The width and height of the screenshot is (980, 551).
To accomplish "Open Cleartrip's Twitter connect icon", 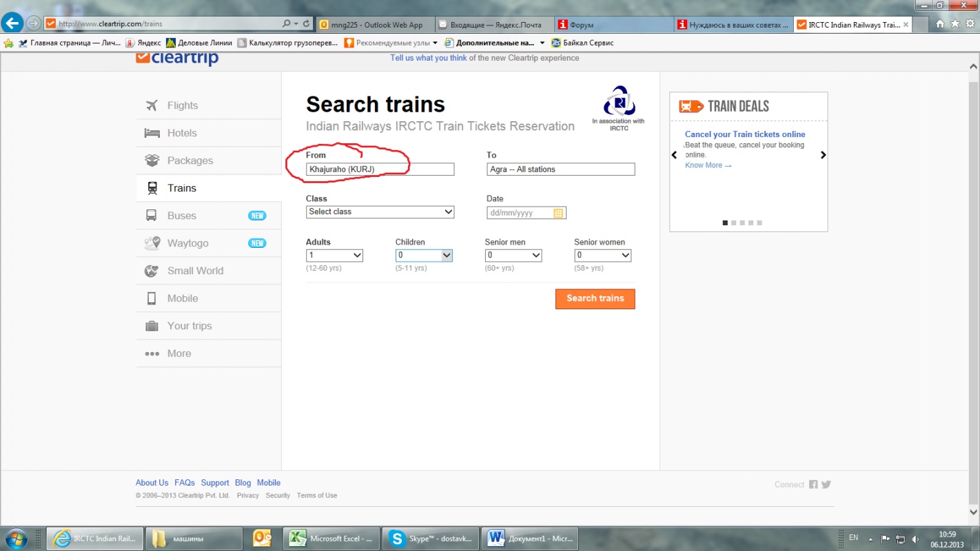I will click(826, 484).
